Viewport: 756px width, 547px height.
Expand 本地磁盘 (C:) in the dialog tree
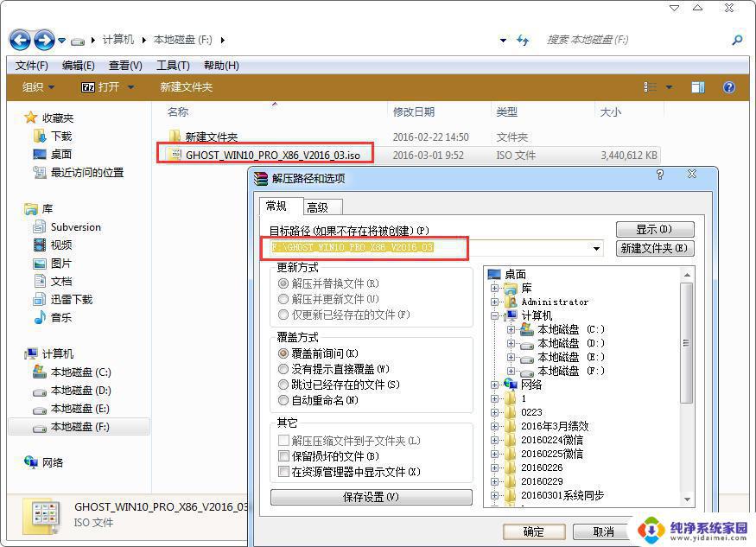click(x=511, y=329)
